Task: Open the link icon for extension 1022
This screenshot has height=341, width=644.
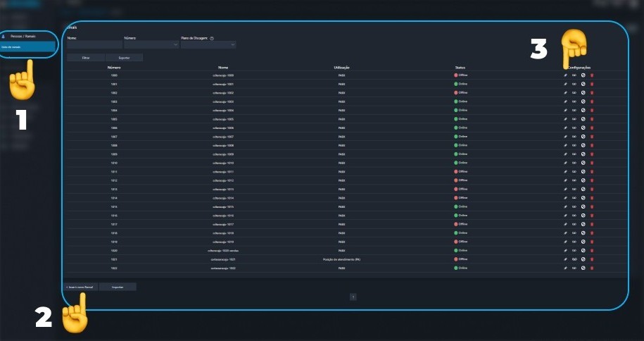Action: pyautogui.click(x=574, y=268)
